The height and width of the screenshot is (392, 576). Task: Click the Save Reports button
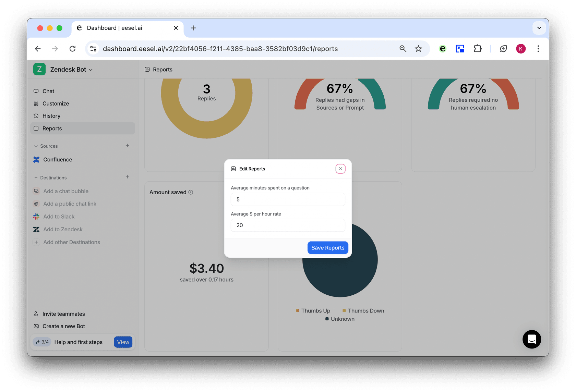[x=327, y=248]
